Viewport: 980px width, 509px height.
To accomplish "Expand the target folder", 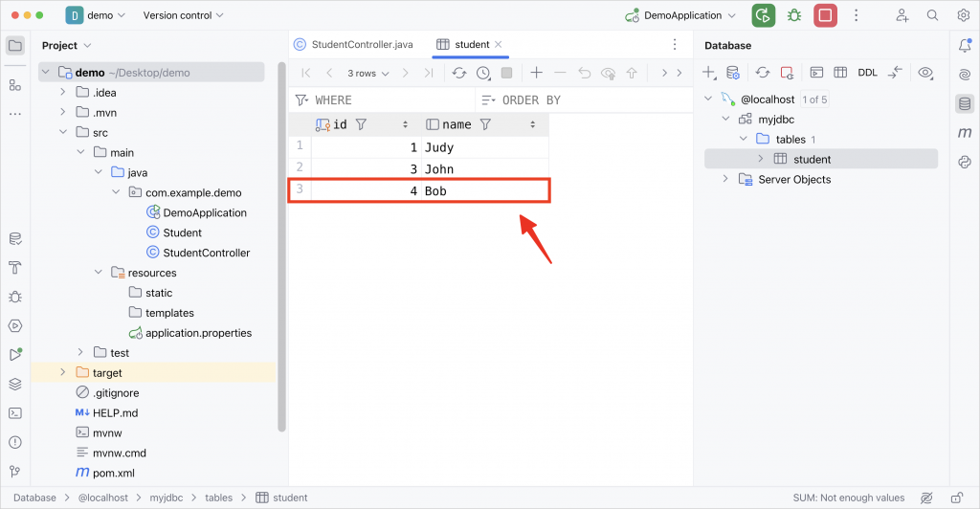I will point(62,373).
